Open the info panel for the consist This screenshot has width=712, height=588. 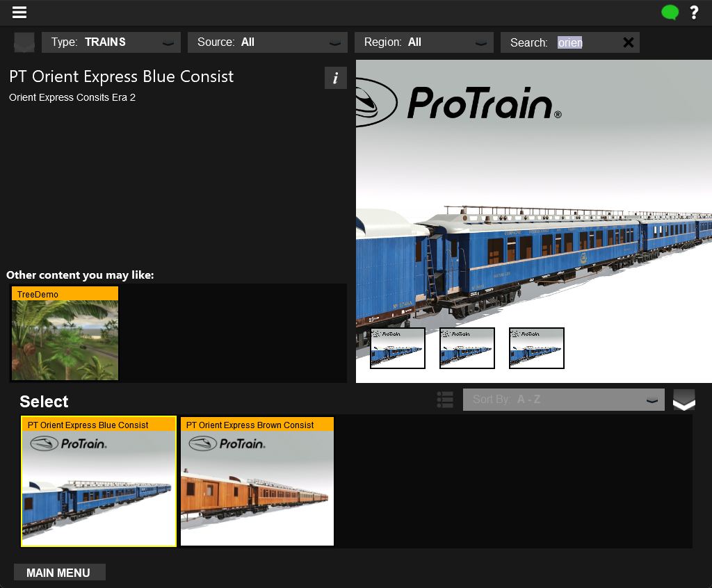pyautogui.click(x=336, y=78)
